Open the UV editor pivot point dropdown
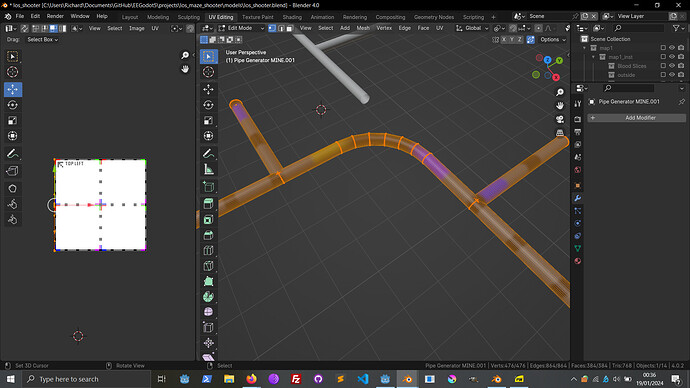 click(176, 28)
